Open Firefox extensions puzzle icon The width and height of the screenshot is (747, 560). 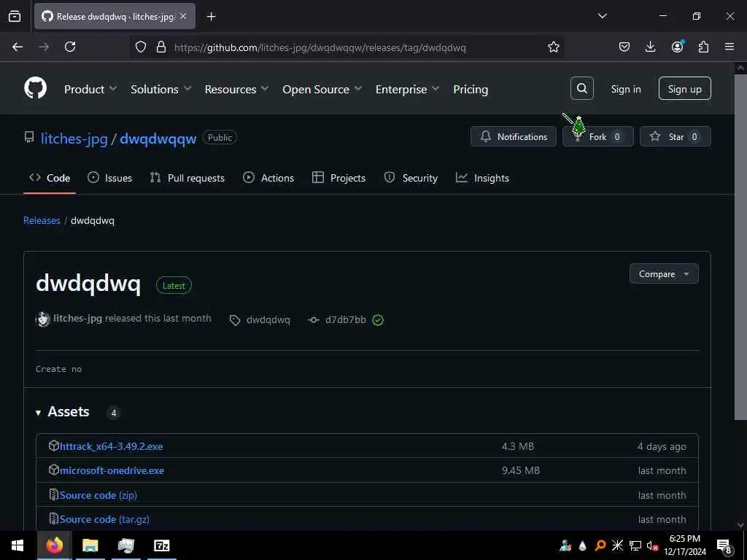coord(703,47)
